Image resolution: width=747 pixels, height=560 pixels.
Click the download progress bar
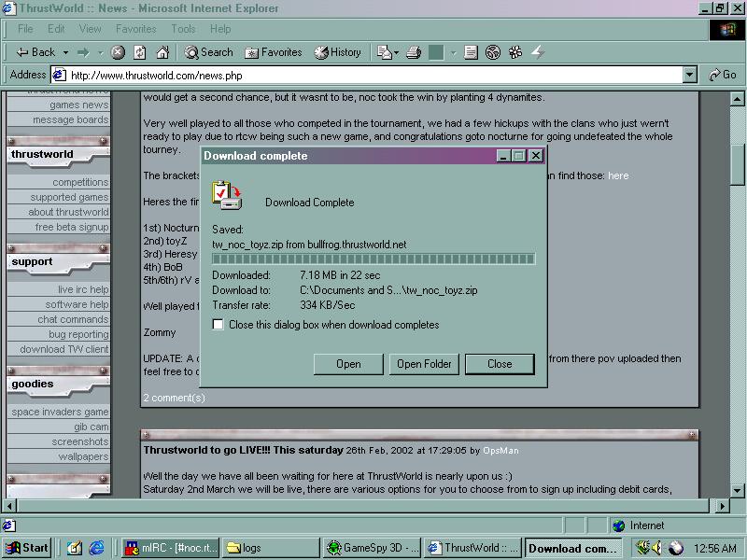(373, 259)
